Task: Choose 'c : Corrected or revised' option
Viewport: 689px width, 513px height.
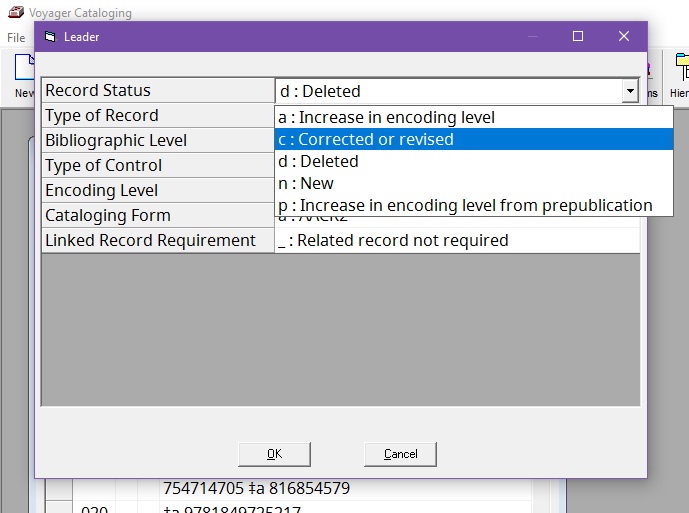Action: [474, 139]
